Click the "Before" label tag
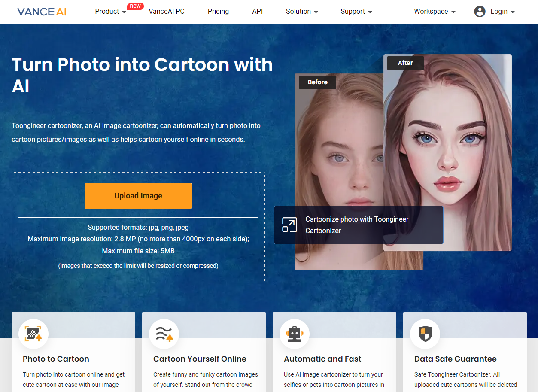 click(x=318, y=82)
